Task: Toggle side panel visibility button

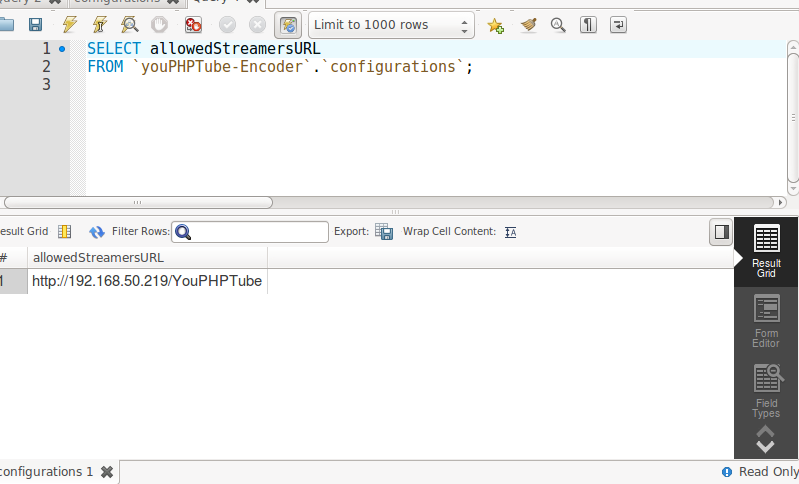Action: tap(721, 232)
